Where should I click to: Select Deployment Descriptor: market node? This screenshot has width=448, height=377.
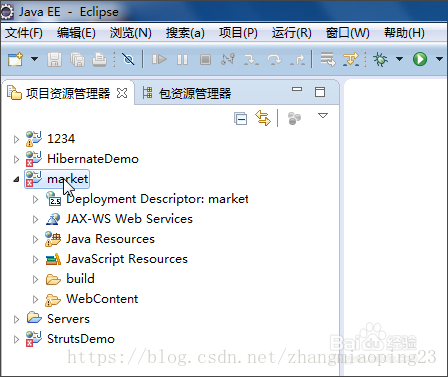coord(157,199)
